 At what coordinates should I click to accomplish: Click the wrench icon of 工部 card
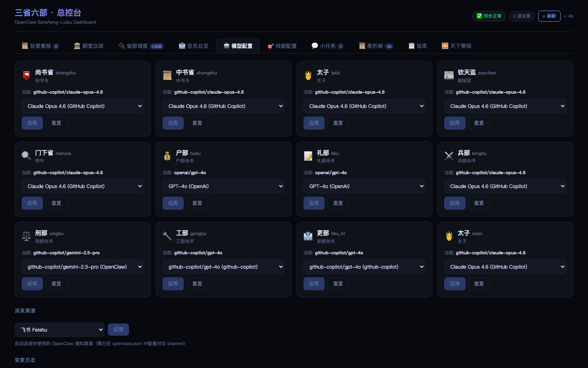pos(167,236)
